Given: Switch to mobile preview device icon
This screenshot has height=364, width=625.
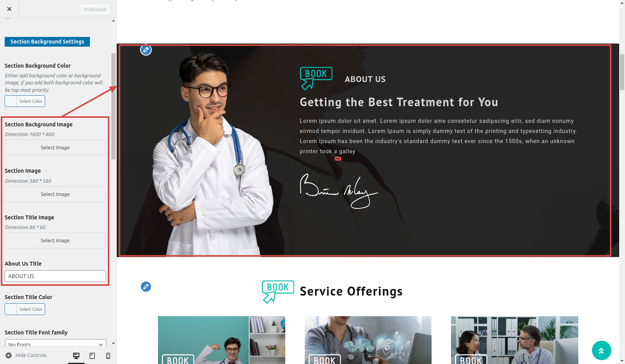Looking at the screenshot, I should pyautogui.click(x=108, y=355).
